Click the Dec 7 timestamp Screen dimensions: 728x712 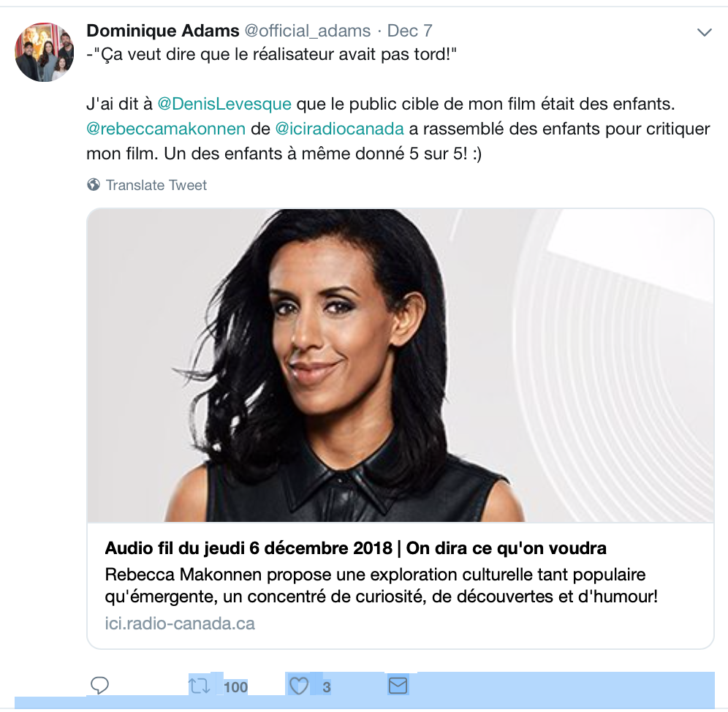pyautogui.click(x=409, y=31)
